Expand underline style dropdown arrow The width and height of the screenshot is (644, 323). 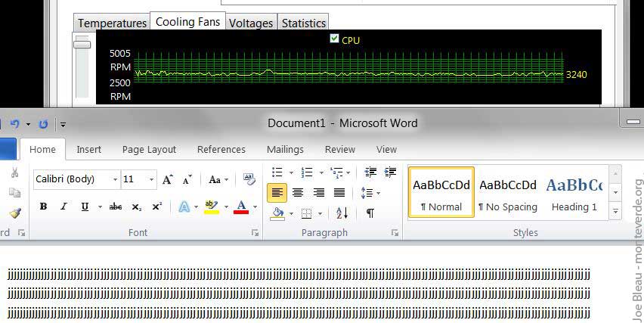tap(100, 207)
